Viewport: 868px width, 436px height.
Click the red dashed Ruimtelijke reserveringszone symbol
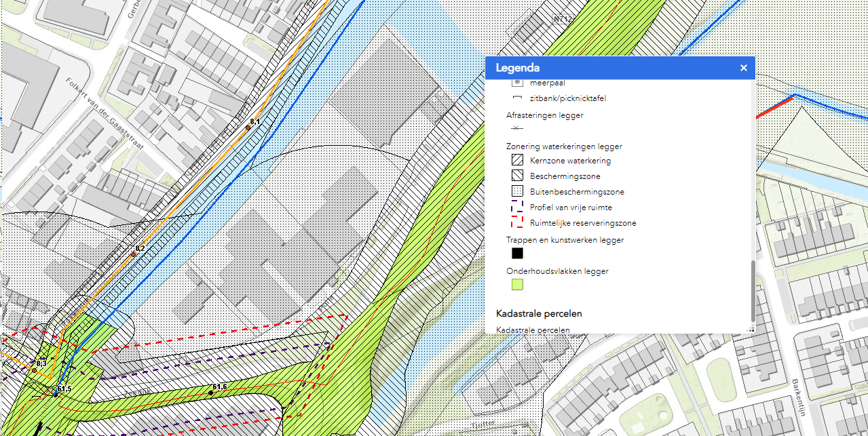click(517, 223)
